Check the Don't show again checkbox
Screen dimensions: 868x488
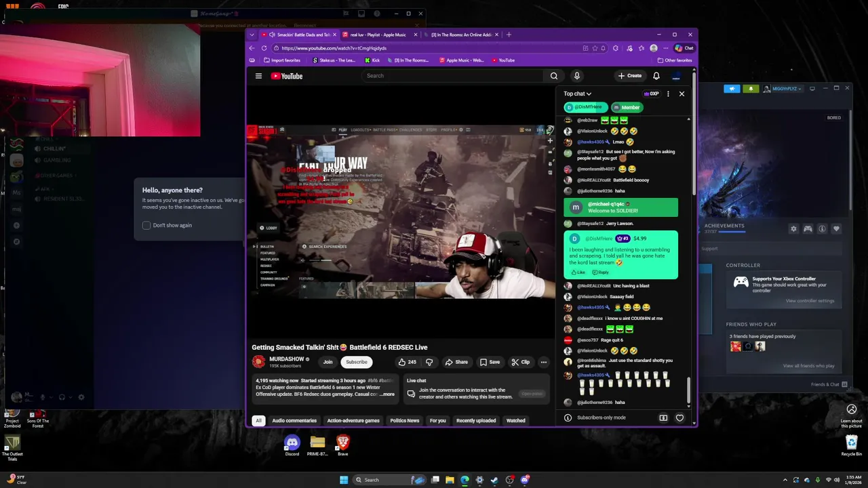point(146,225)
